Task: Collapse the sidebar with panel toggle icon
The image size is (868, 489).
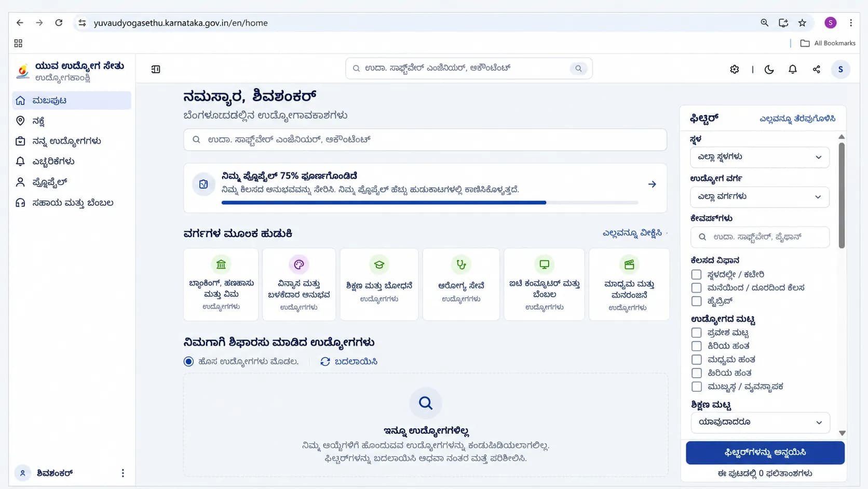Action: (x=156, y=69)
